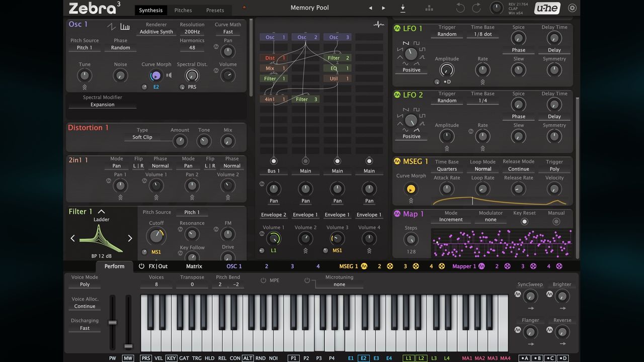This screenshot has height=362, width=644.
Task: Click the modulation icon beside SyncSweep
Action: (518, 294)
